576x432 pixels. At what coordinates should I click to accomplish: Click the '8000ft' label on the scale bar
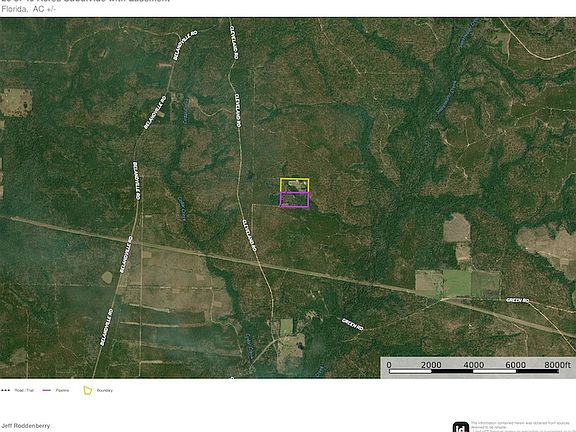(557, 365)
